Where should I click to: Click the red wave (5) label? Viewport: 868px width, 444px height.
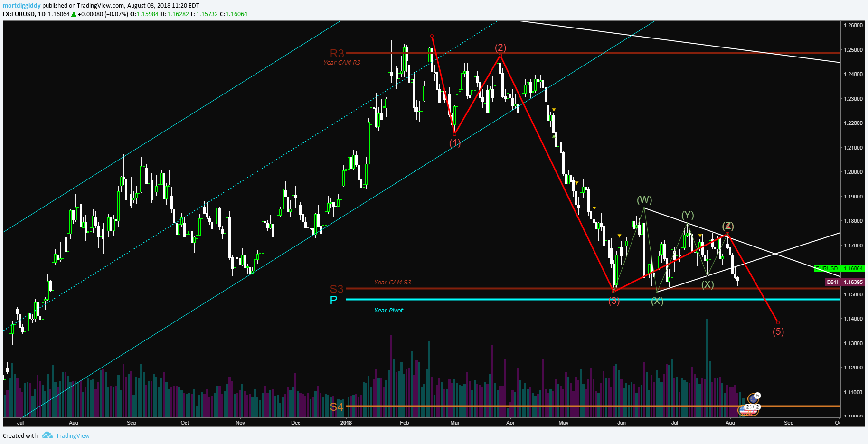[x=778, y=331]
